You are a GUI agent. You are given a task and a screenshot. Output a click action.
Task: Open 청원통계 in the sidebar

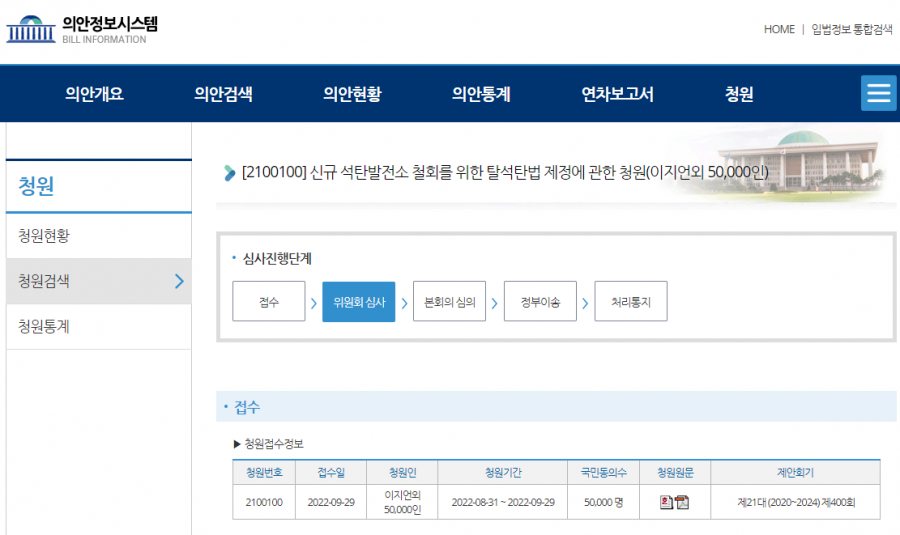point(44,326)
